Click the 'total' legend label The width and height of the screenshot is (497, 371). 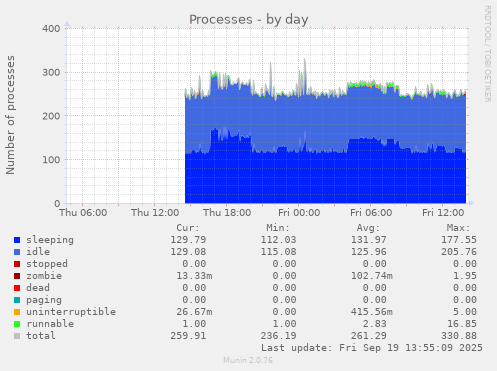[41, 336]
